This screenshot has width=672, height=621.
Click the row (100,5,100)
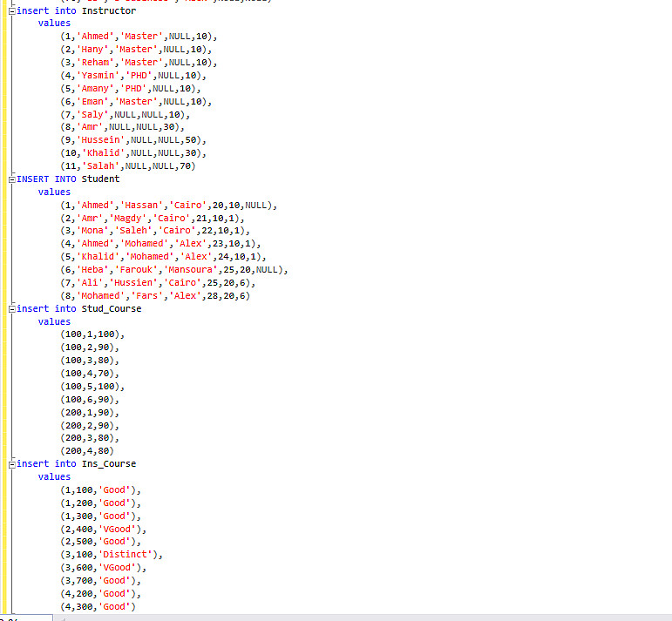coord(92,387)
